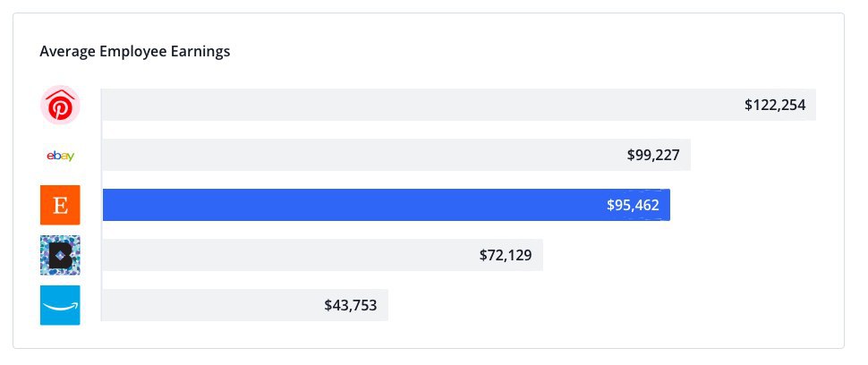Image resolution: width=868 pixels, height=365 pixels.
Task: Click the gray eBay earnings bar
Action: point(396,155)
